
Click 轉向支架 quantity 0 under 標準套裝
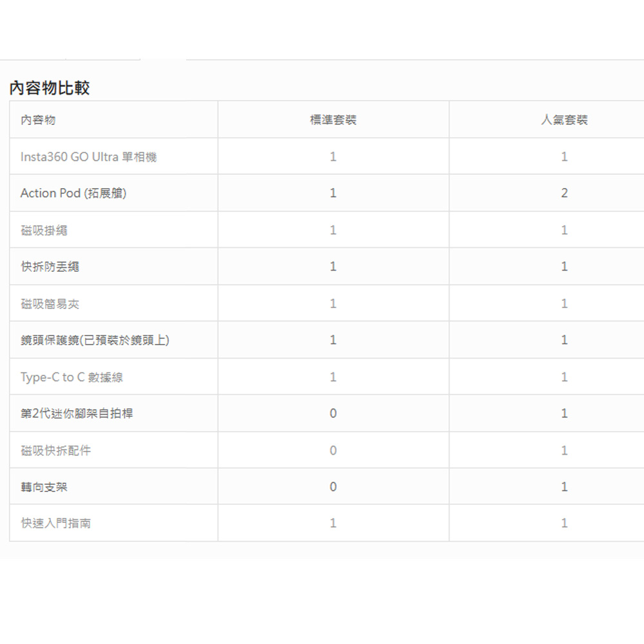(x=333, y=488)
